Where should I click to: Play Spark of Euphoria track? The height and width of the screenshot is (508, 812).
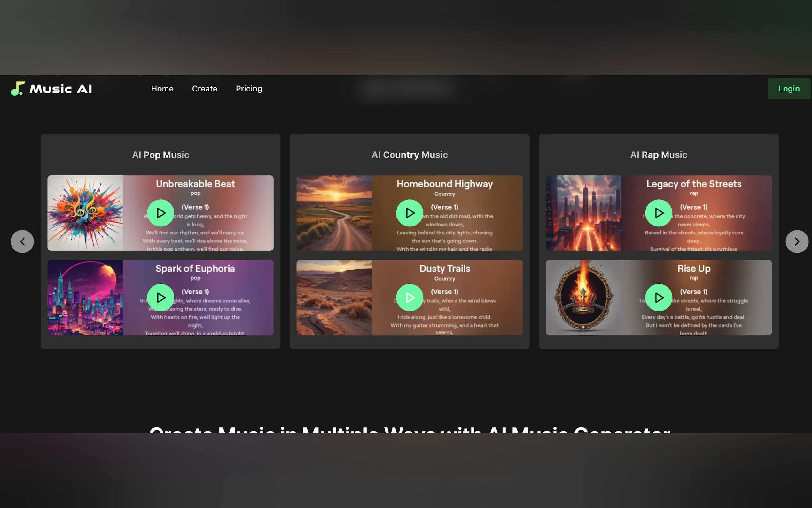160,298
